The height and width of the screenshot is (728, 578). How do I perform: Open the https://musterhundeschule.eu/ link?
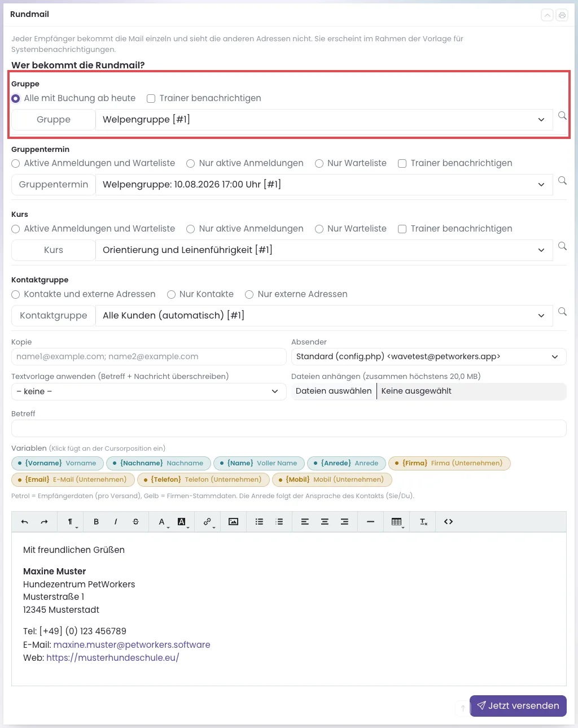click(x=113, y=658)
